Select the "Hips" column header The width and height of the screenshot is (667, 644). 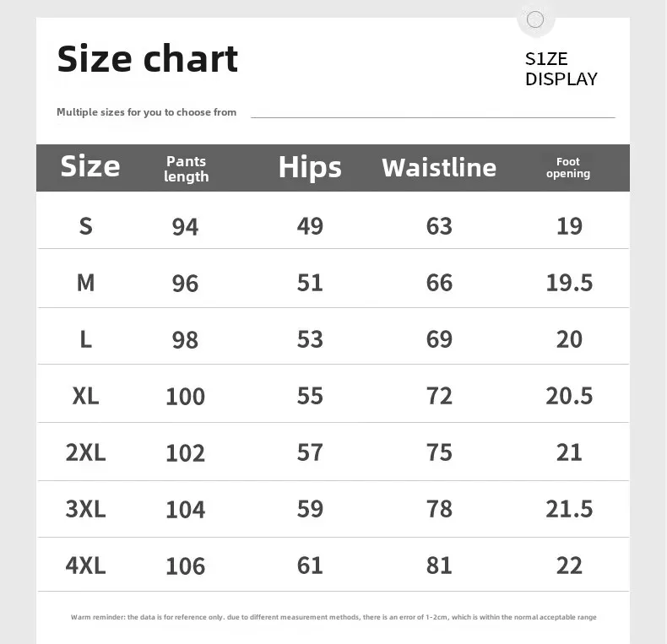(x=310, y=167)
